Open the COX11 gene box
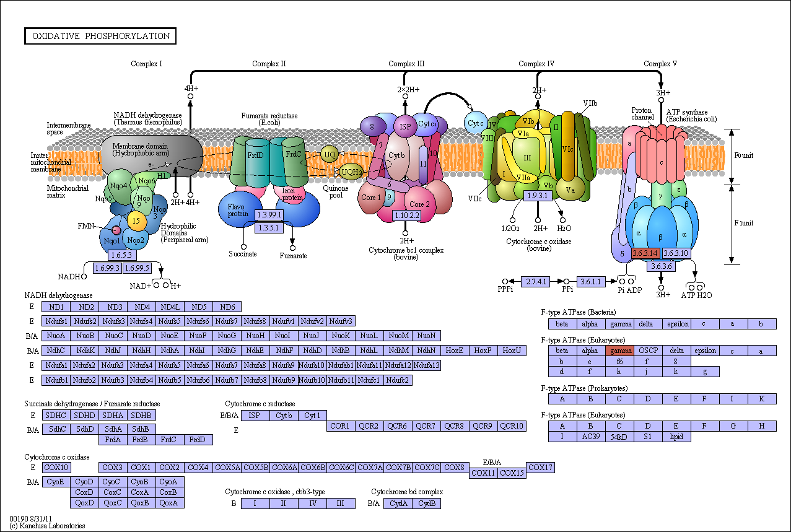The image size is (791, 532). 483,473
